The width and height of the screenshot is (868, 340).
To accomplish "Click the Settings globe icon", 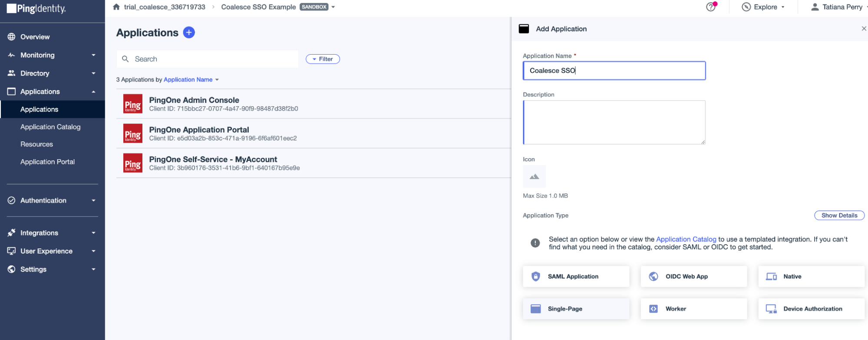I will pyautogui.click(x=12, y=269).
